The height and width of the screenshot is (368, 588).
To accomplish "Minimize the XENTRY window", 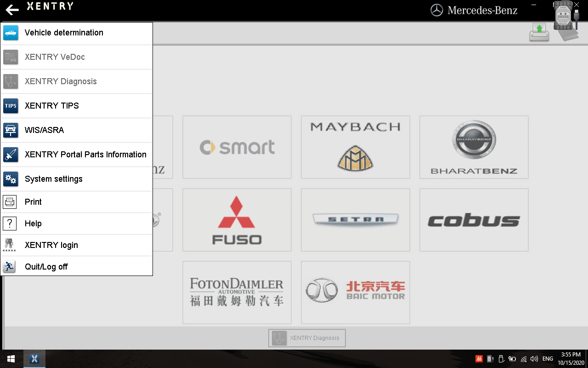I will point(533,5).
